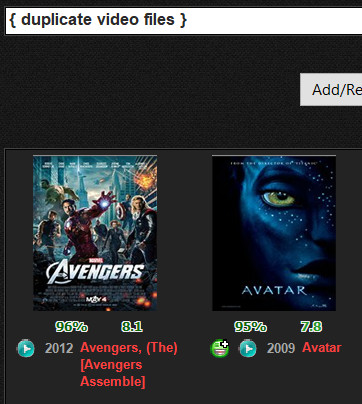Click the AVATAR lettering on the poster
362x404 pixels.
[x=274, y=290]
